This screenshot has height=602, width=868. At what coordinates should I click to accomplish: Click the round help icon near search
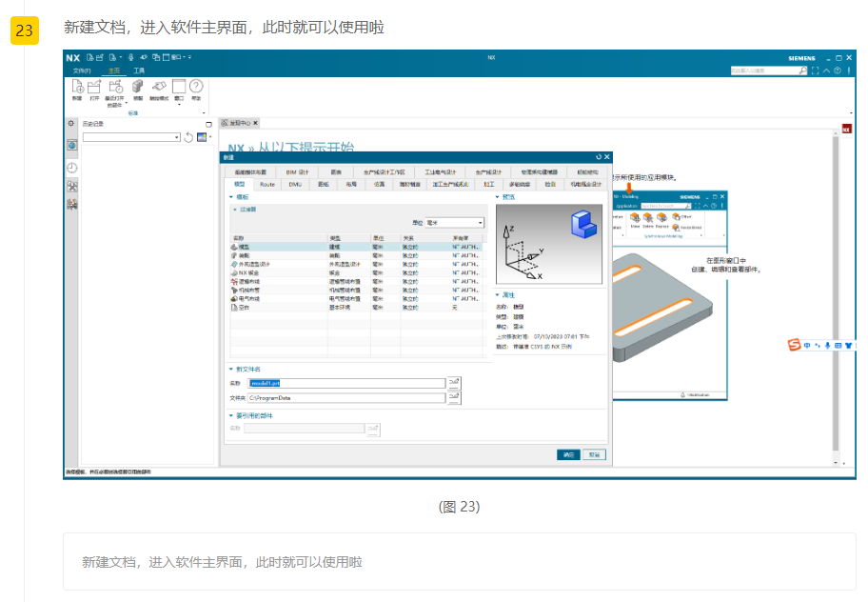pyautogui.click(x=837, y=70)
